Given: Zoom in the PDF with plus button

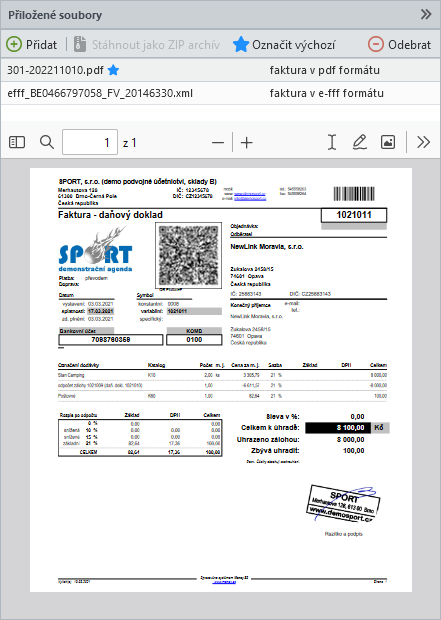Looking at the screenshot, I should (x=247, y=142).
